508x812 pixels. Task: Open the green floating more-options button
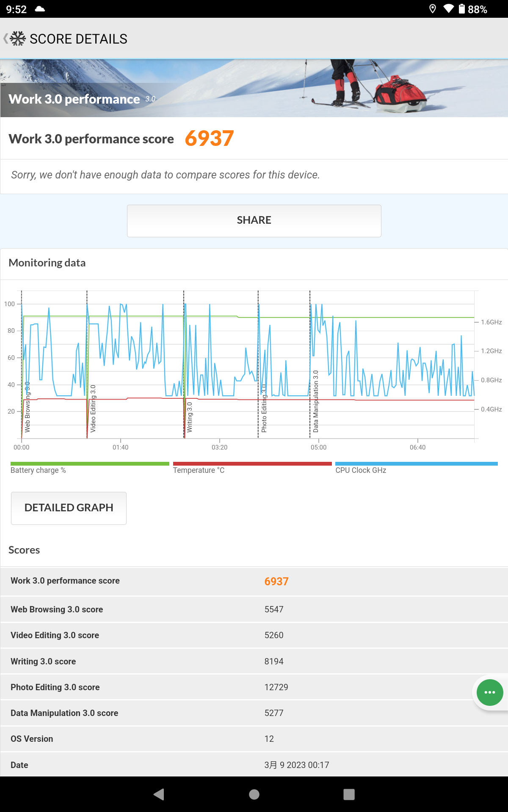(489, 692)
